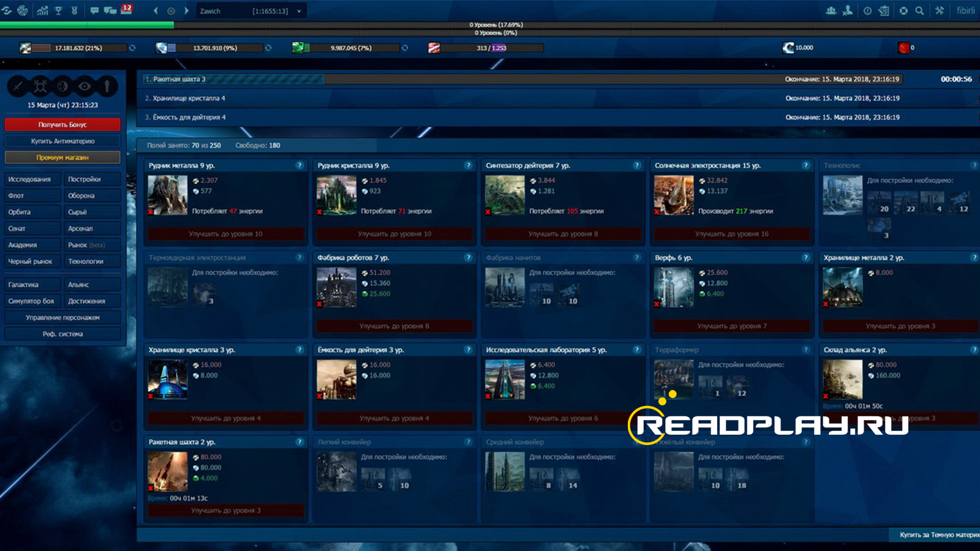Screen dimensions: 980x551
Task: Click Улучшить до уровня 10 for Рудник металла
Action: (x=225, y=234)
